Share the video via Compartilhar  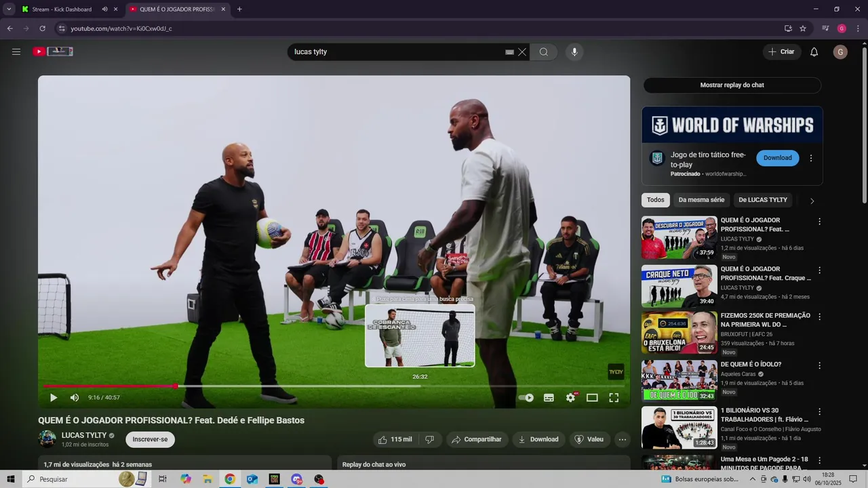pyautogui.click(x=476, y=440)
